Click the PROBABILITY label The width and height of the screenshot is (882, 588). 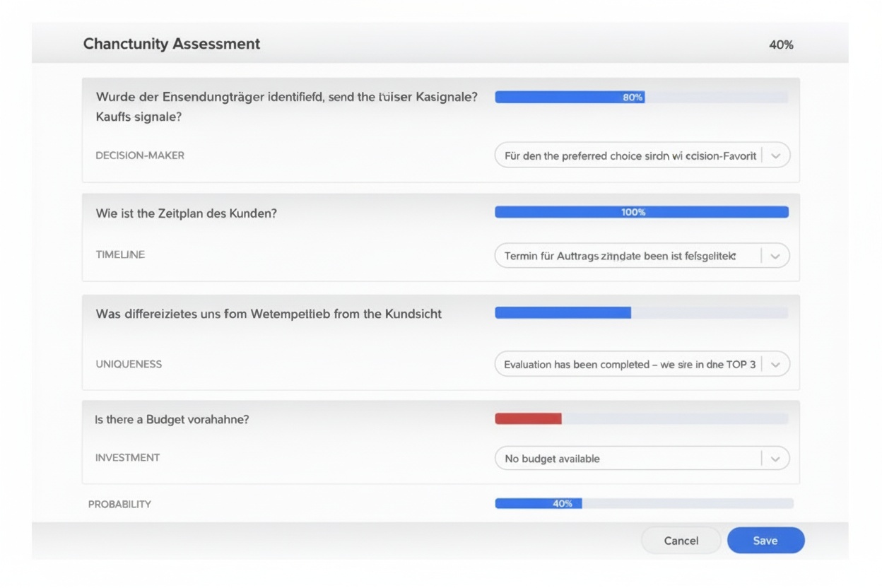click(119, 505)
